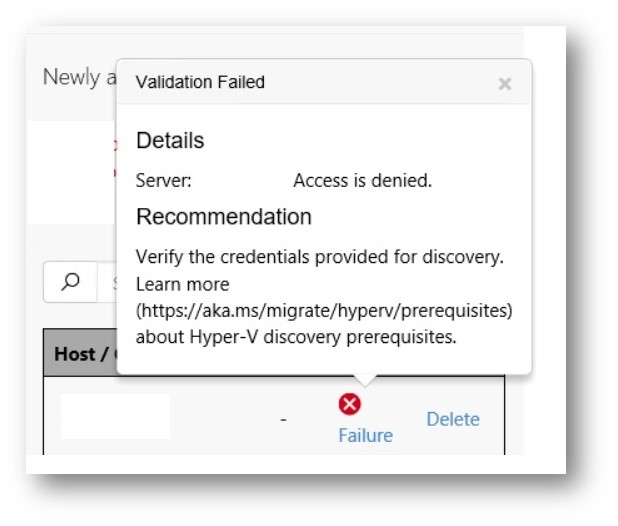Click the 'Verify the credentials' recommendation text
The width and height of the screenshot is (618, 526).
point(318,257)
